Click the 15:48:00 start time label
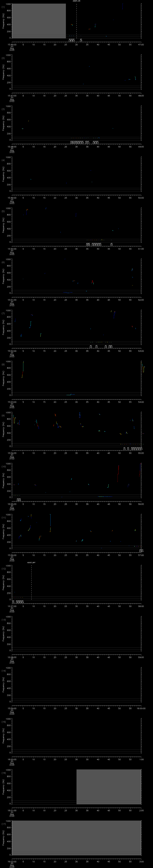 coord(12,147)
